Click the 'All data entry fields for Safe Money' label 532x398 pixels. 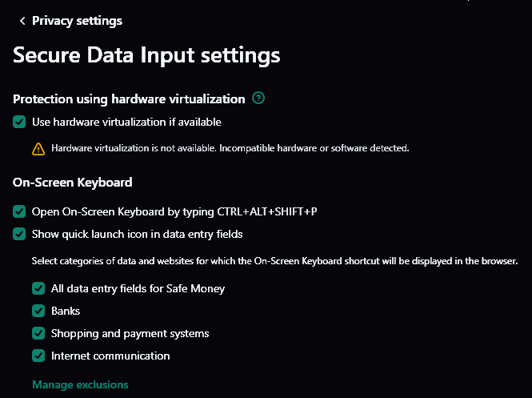[138, 288]
